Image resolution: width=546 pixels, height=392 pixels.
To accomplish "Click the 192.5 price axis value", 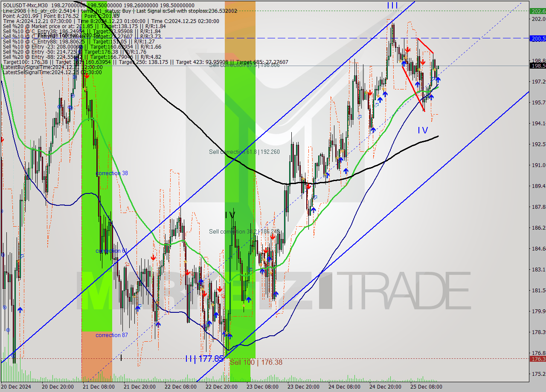I will [x=538, y=144].
